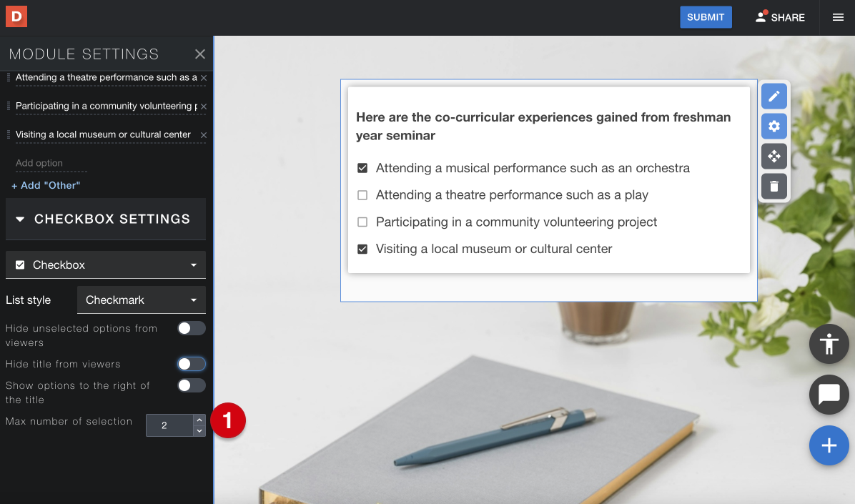Close the Module Settings panel
The width and height of the screenshot is (855, 504).
click(200, 54)
